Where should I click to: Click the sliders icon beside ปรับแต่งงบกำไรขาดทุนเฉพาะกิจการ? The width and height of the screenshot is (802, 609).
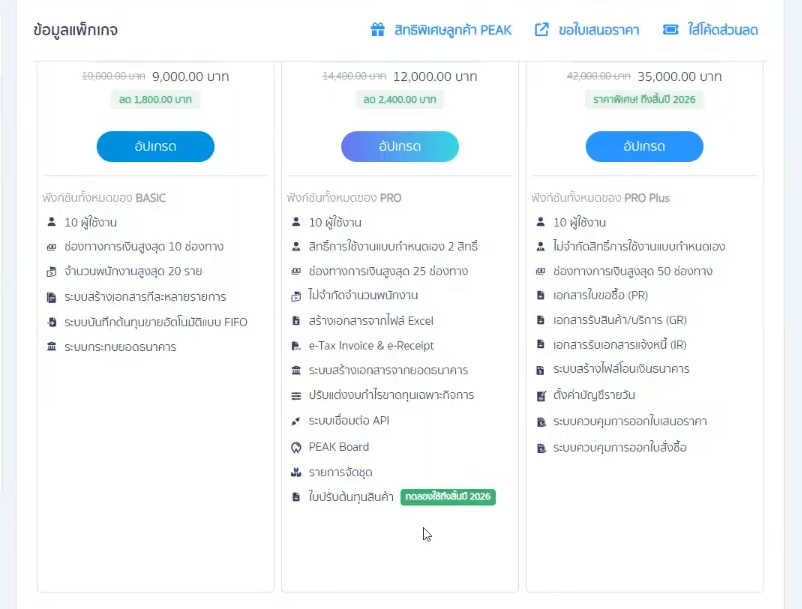(x=296, y=395)
